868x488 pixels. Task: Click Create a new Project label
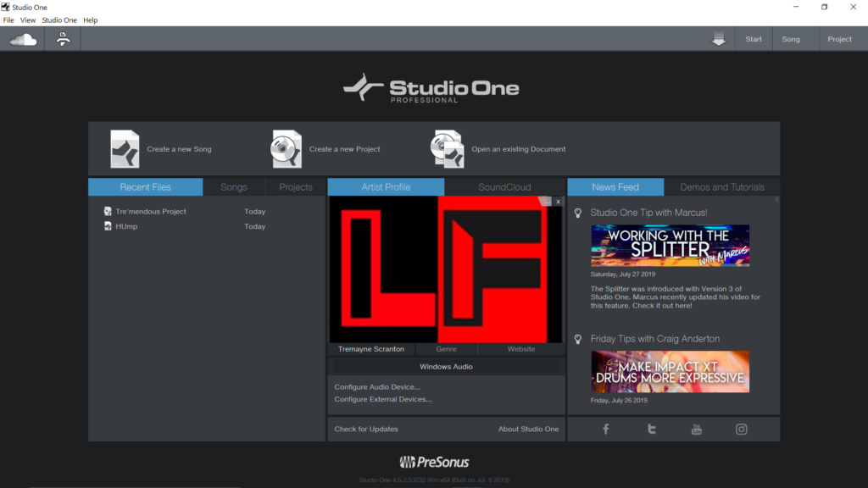coord(344,149)
